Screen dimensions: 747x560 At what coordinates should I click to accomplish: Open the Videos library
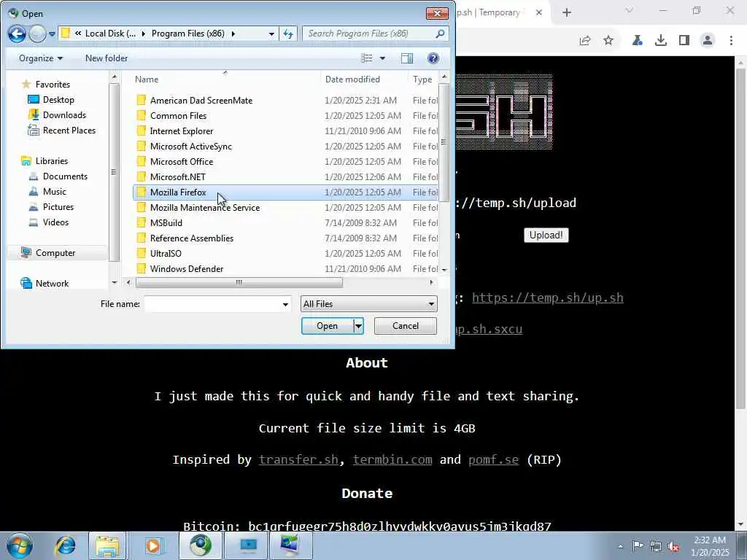click(49, 222)
